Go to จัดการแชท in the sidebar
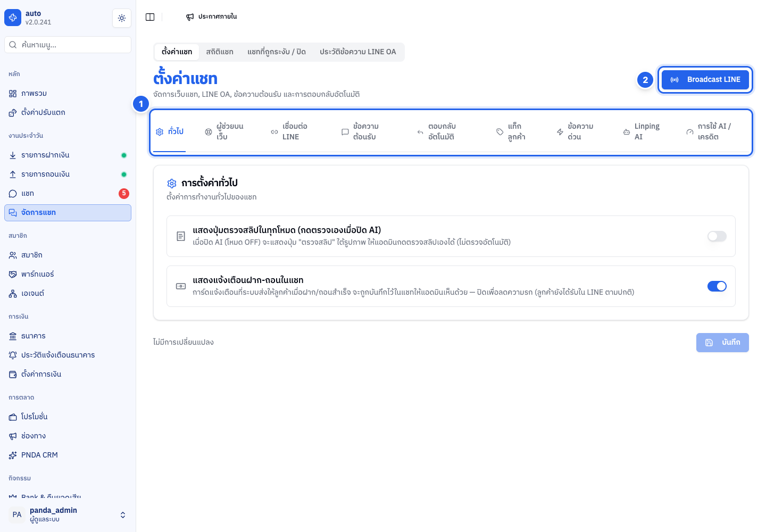Screen dimensions: 766x532 [68, 213]
